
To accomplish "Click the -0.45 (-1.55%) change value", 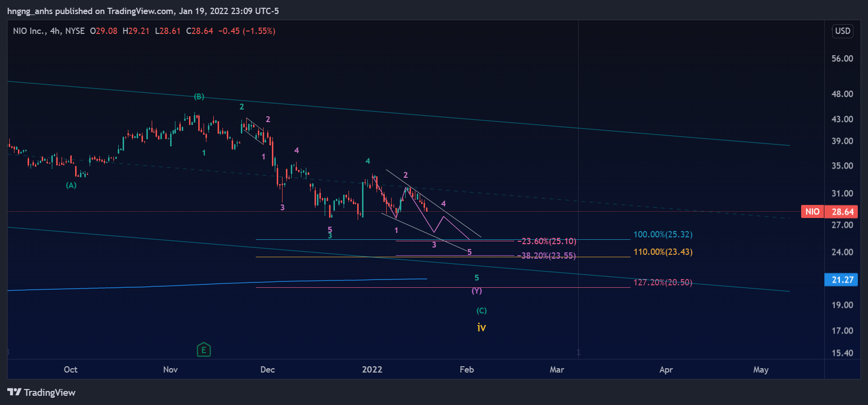I will (x=247, y=31).
